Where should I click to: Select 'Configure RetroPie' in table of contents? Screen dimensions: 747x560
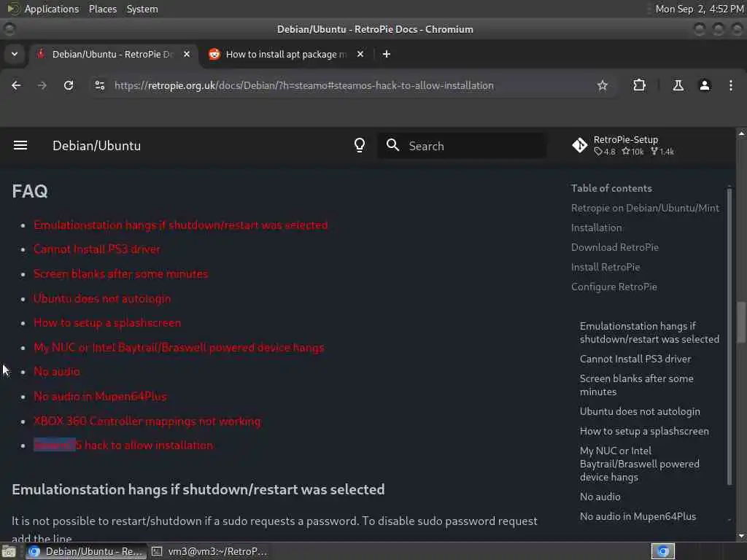614,287
